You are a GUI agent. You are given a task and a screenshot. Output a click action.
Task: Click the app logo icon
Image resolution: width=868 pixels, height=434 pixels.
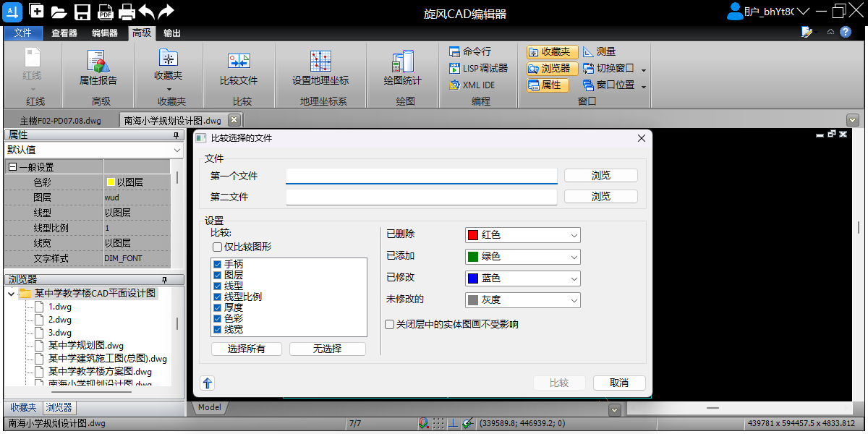(14, 11)
